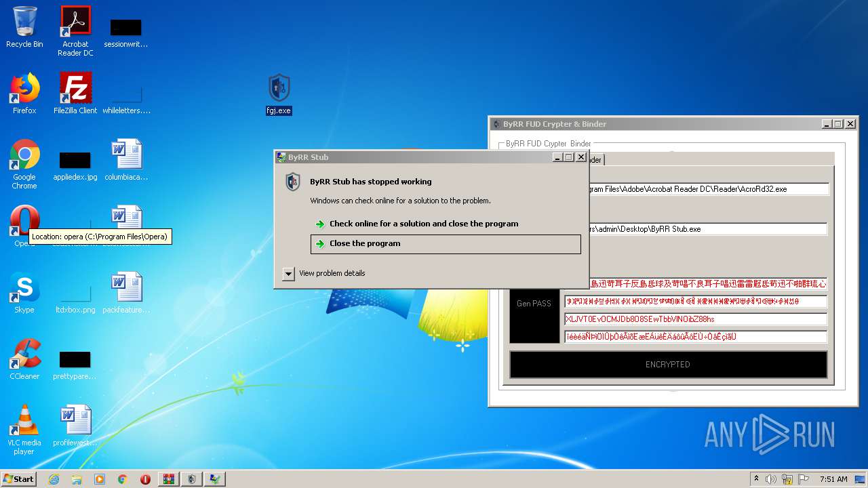Minimize ByRR FUD Crypter & Binder window
868x488 pixels.
coord(826,124)
